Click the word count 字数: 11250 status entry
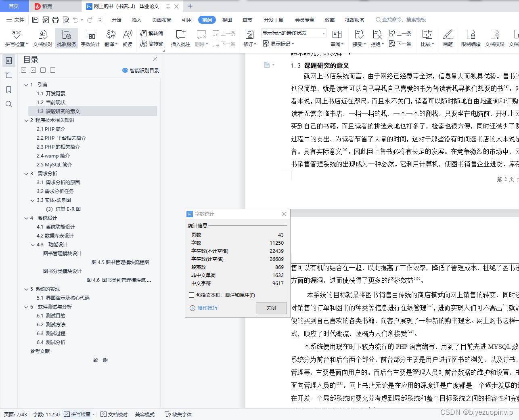Screen dimensions: 519x420 coord(46,414)
